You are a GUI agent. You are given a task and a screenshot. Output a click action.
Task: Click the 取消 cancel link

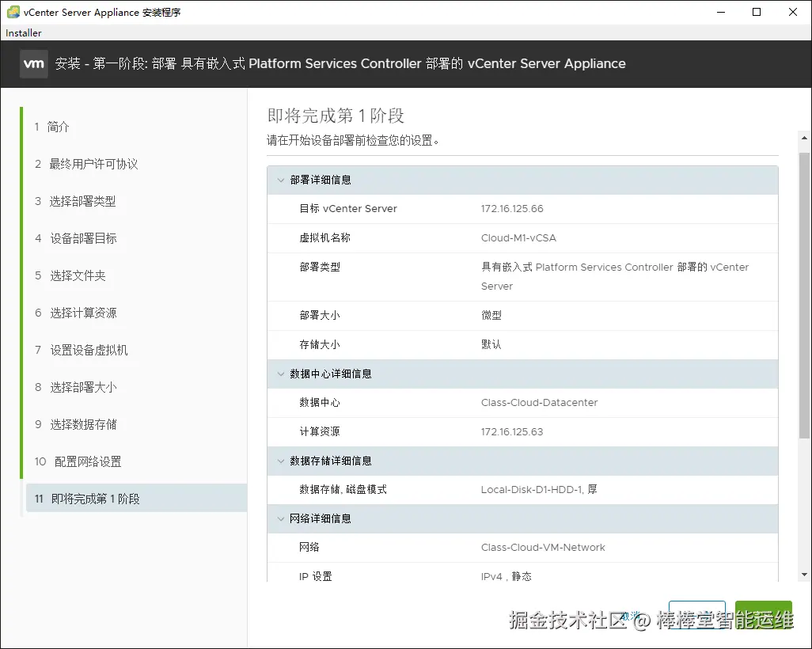(x=632, y=615)
